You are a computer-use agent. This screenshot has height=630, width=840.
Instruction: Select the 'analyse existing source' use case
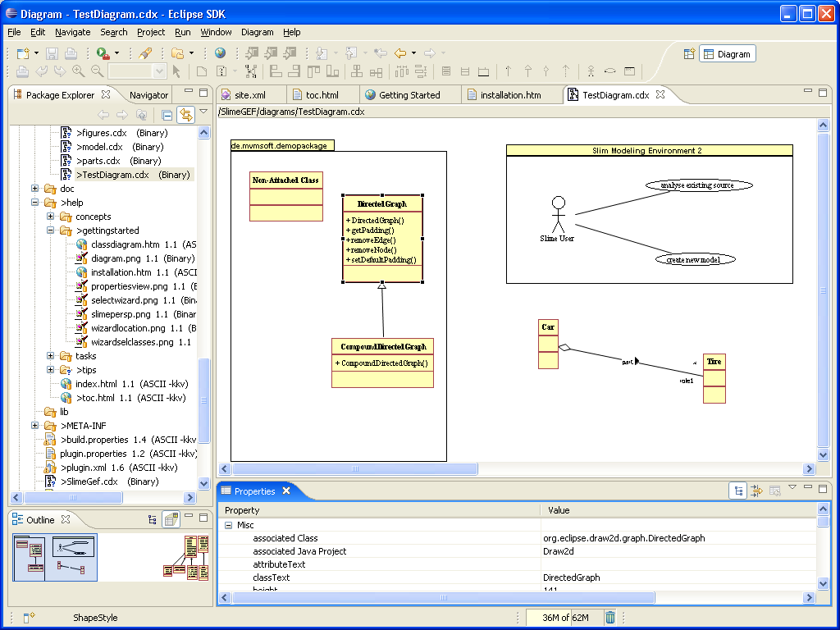point(699,185)
